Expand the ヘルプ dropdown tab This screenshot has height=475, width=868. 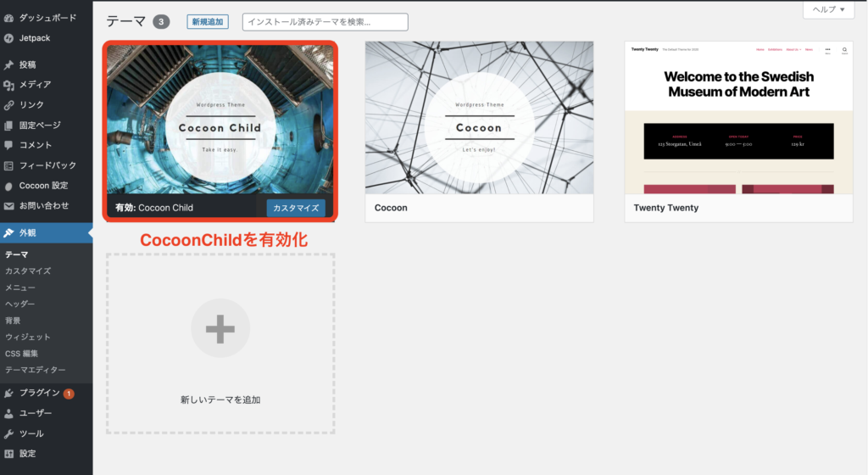[828, 9]
